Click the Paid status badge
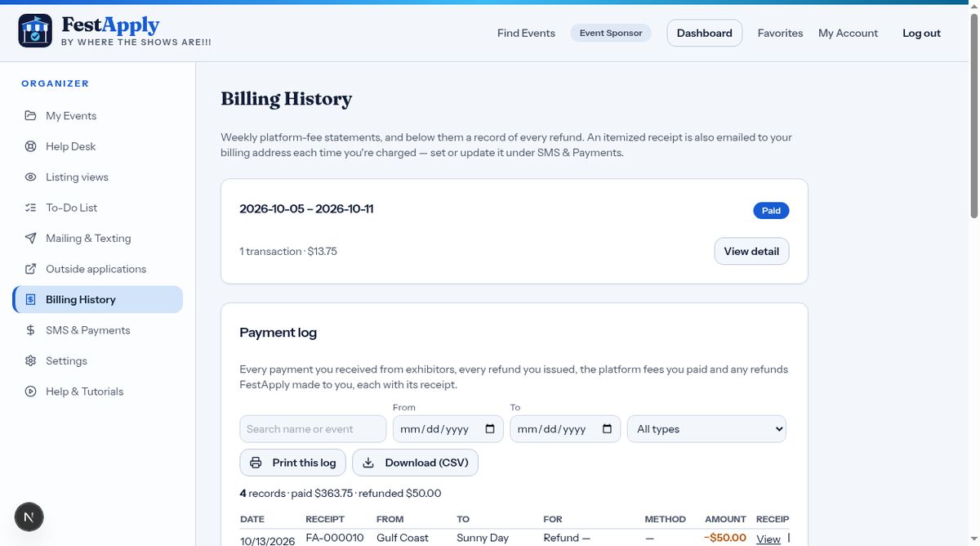Image resolution: width=980 pixels, height=546 pixels. [771, 210]
